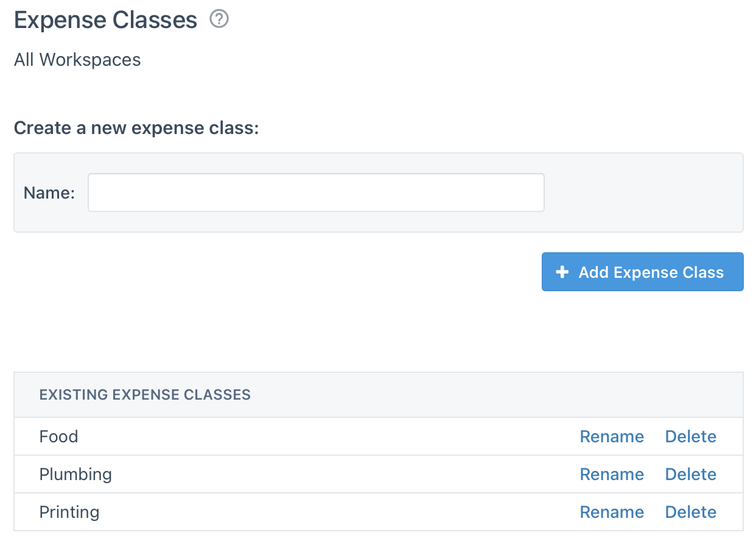
Task: Click the Existing Expense Classes header
Action: (x=145, y=395)
